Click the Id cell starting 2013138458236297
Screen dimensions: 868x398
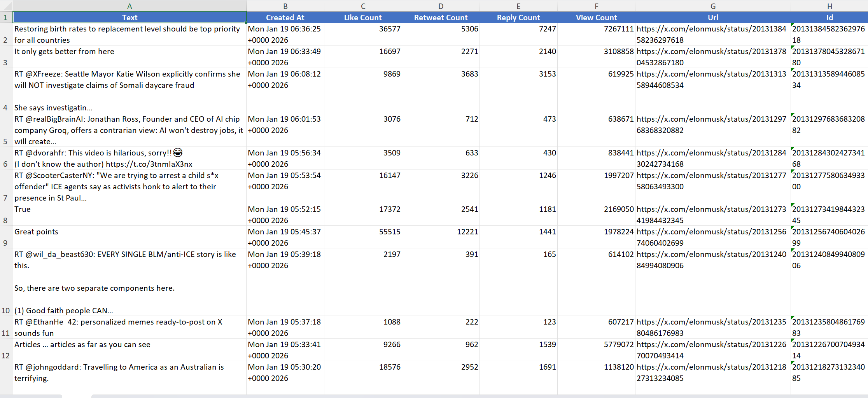[828, 34]
